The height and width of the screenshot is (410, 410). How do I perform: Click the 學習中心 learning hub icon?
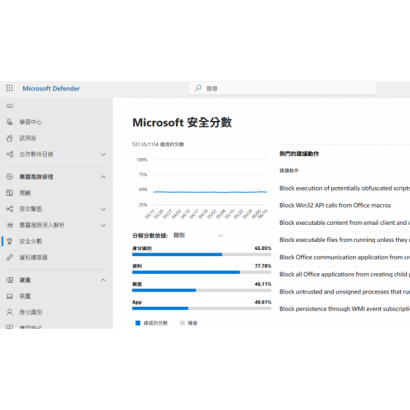(x=10, y=122)
